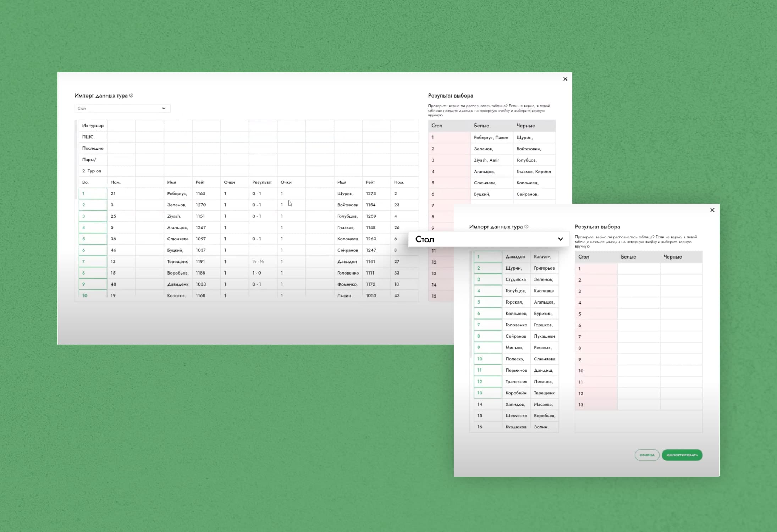Click 'Бурихин,' cell in front window
The image size is (777, 532).
pyautogui.click(x=545, y=314)
